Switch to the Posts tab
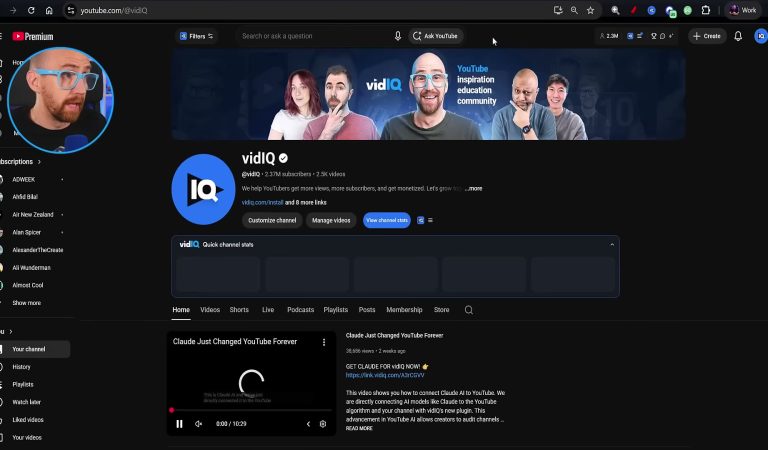This screenshot has width=768, height=450. pyautogui.click(x=367, y=310)
